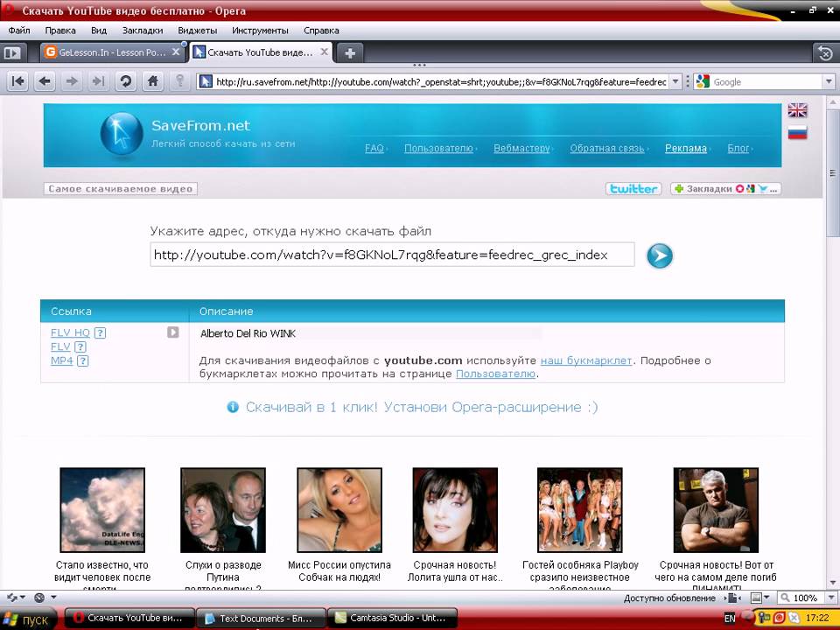Open the Гостей особняка Playboy thumbnail
The width and height of the screenshot is (840, 630).
(x=579, y=510)
